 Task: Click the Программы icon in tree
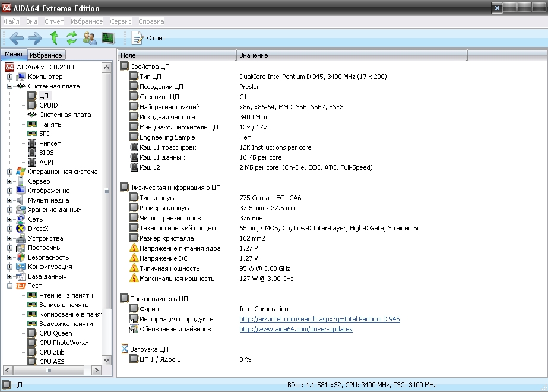click(x=21, y=248)
